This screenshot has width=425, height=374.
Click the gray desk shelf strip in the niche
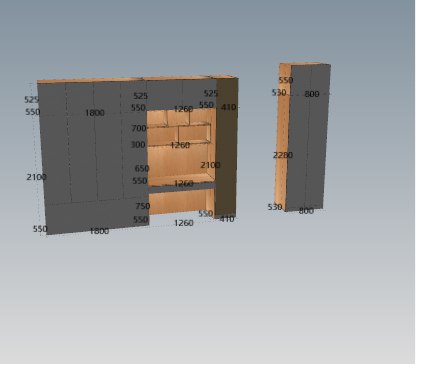182,188
